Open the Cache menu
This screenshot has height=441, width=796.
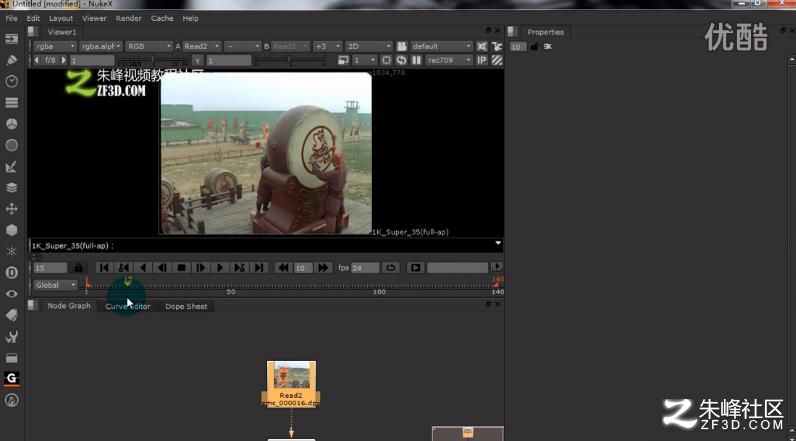click(x=162, y=18)
